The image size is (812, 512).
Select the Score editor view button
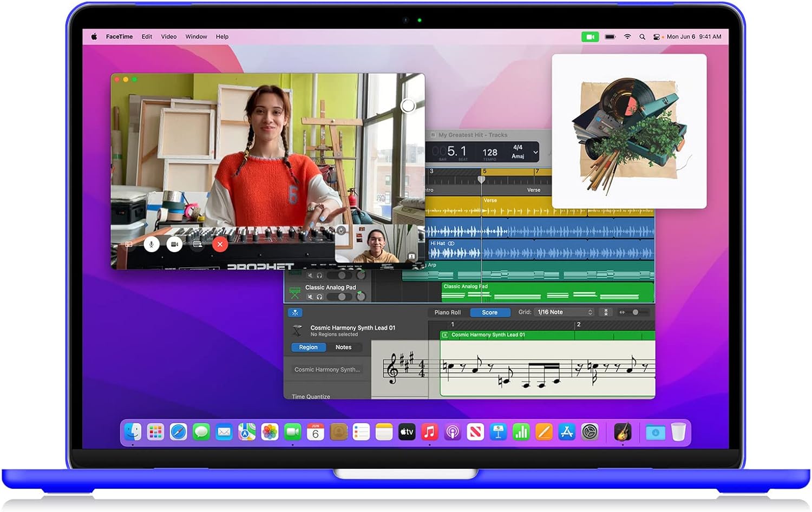[x=489, y=312]
